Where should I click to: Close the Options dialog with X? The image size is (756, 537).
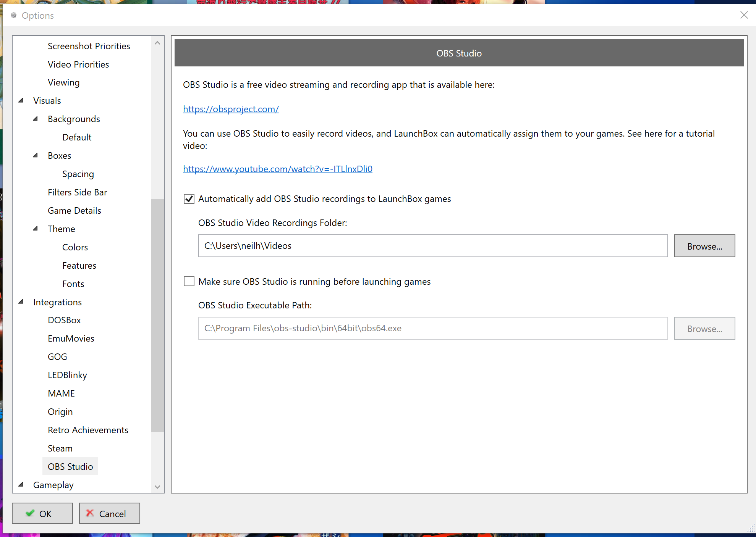[744, 15]
